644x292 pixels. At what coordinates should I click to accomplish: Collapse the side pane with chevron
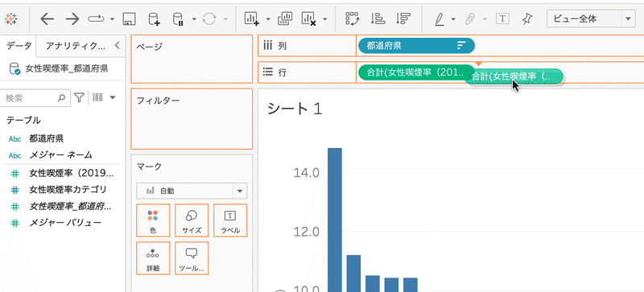point(117,45)
